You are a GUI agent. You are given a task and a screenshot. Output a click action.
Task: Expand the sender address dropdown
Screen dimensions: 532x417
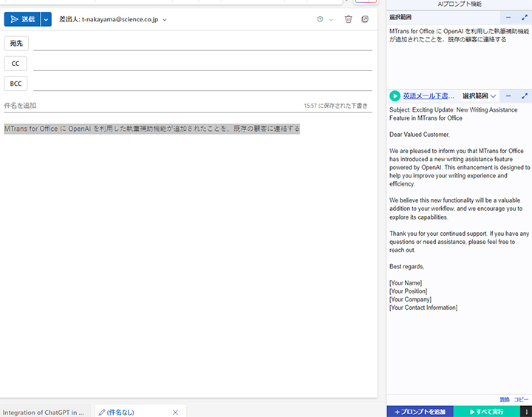(x=165, y=20)
